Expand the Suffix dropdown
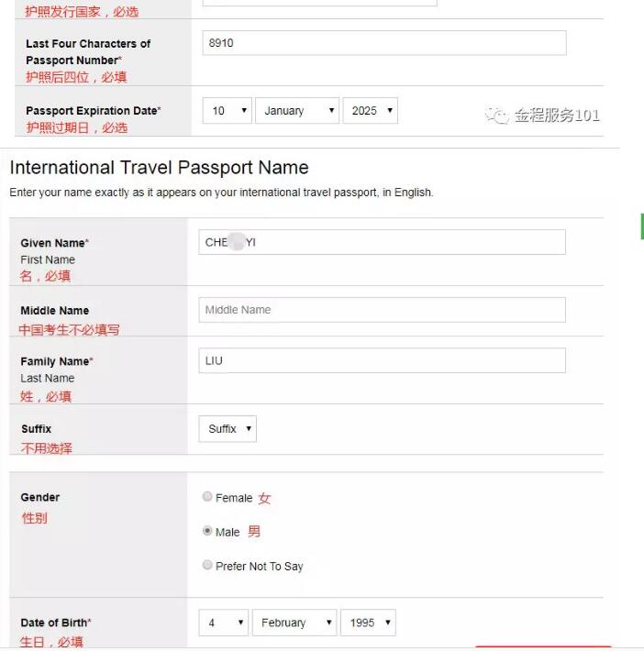Image resolution: width=644 pixels, height=651 pixels. (228, 429)
